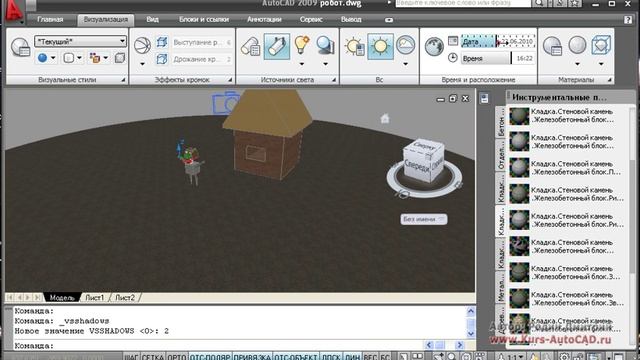Toggle ОТС-ПОЛЯР polar tracking
The width and height of the screenshot is (640, 360).
[x=210, y=357]
